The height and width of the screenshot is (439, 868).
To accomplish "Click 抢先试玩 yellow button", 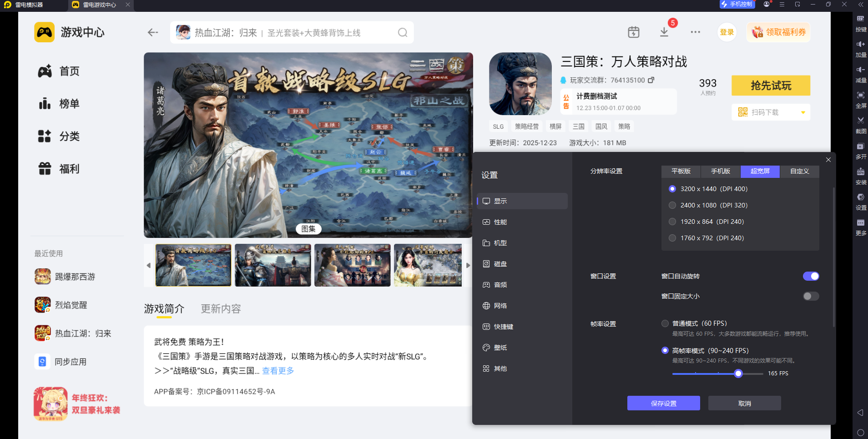I will (x=771, y=86).
